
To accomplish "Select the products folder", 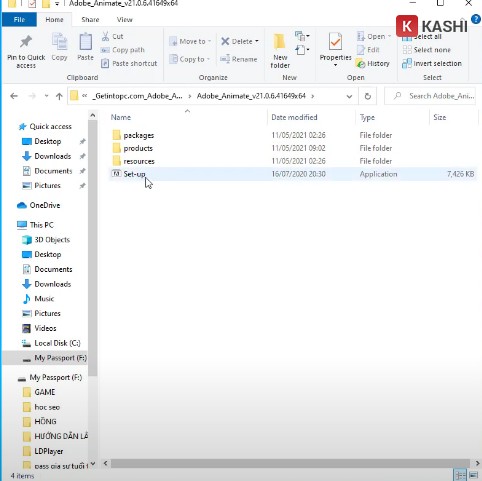I will click(138, 148).
